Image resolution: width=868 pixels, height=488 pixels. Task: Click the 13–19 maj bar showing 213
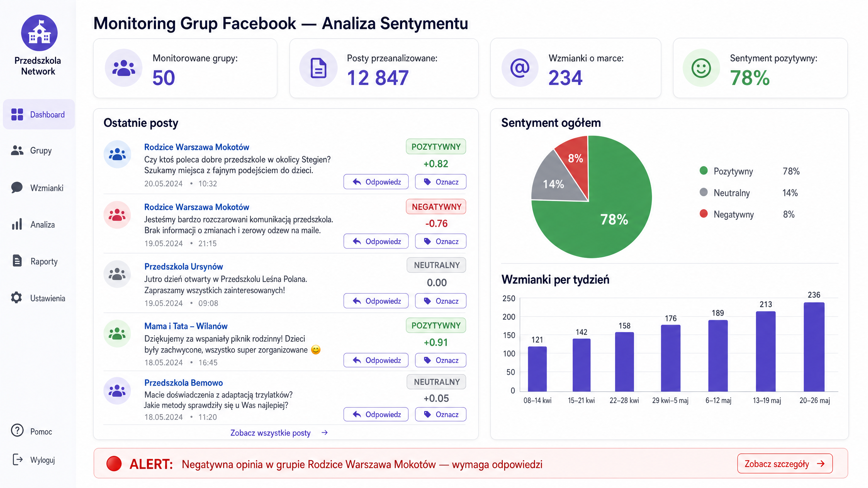pyautogui.click(x=766, y=351)
